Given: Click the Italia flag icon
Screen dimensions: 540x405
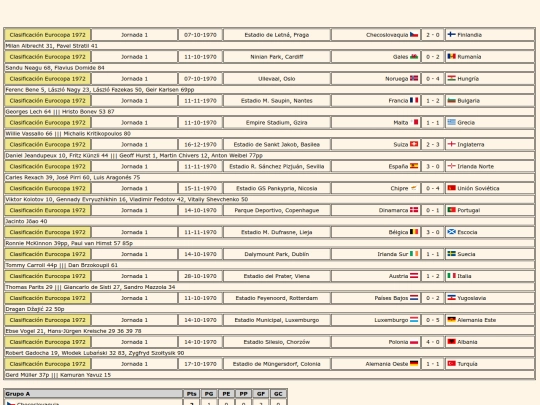Looking at the screenshot, I should pos(451,276).
